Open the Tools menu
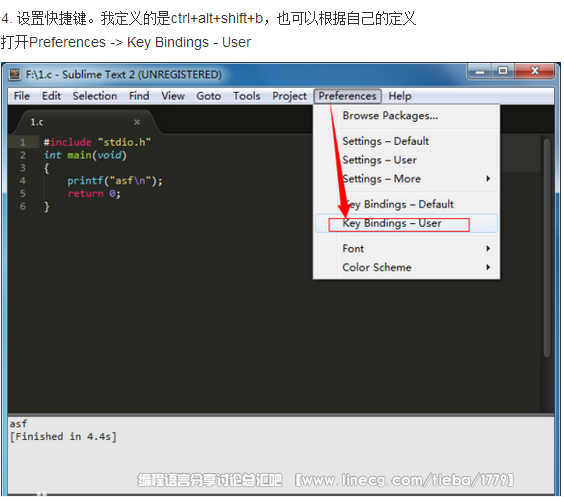This screenshot has width=564, height=497. tap(246, 96)
